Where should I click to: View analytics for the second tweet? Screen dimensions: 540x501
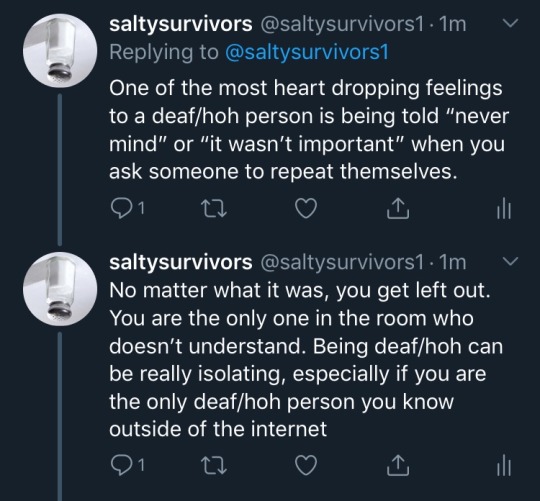click(504, 465)
